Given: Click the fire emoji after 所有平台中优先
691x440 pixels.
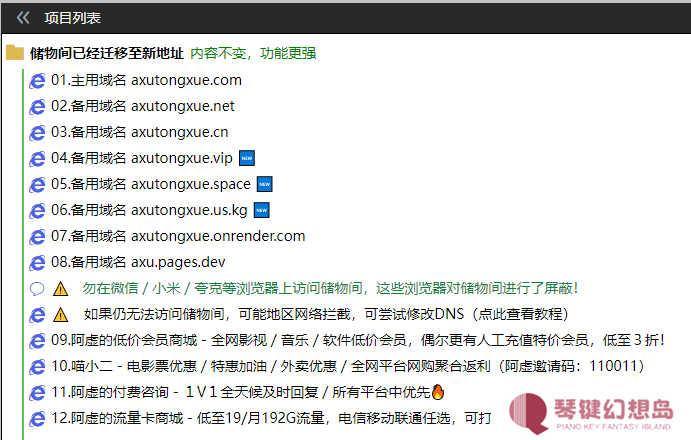Looking at the screenshot, I should [x=438, y=392].
